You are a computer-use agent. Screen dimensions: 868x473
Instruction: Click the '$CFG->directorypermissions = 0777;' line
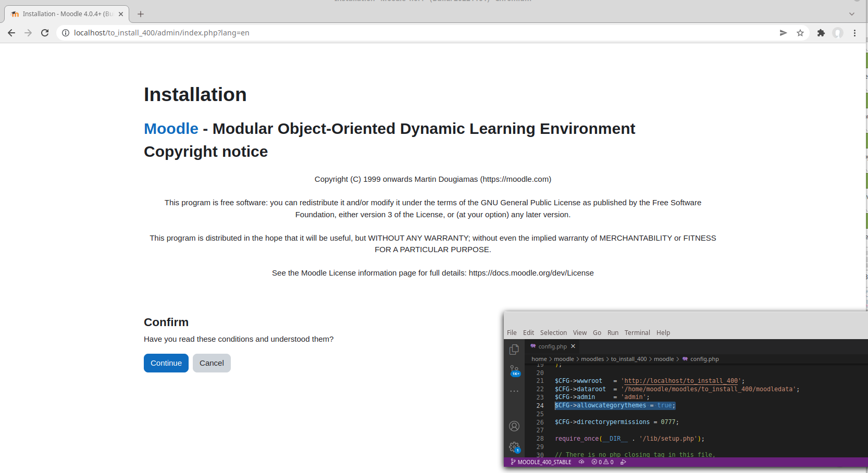617,422
